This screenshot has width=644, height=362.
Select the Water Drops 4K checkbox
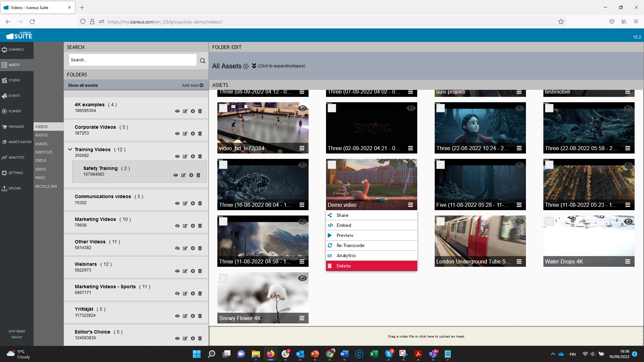(549, 222)
